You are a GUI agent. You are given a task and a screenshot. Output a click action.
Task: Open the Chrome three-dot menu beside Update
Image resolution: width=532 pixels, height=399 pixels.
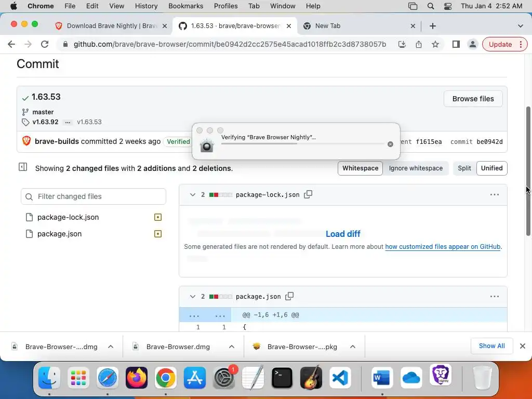(x=521, y=44)
